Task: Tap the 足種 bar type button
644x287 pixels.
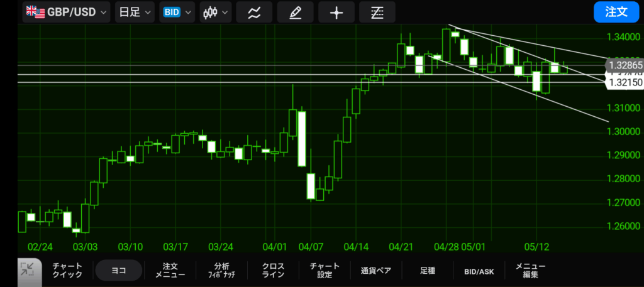Action: point(428,271)
